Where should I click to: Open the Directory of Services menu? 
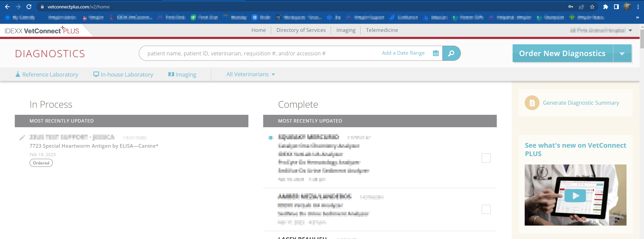point(301,30)
